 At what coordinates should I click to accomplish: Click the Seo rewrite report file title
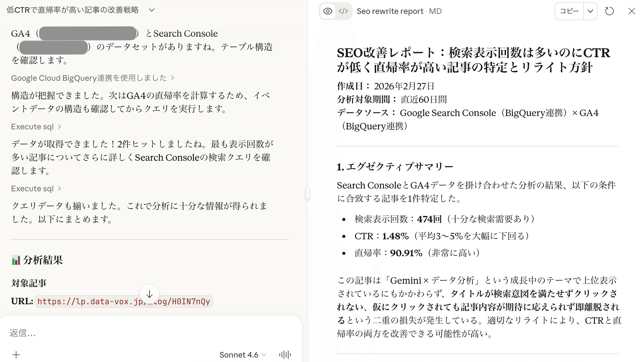click(399, 11)
